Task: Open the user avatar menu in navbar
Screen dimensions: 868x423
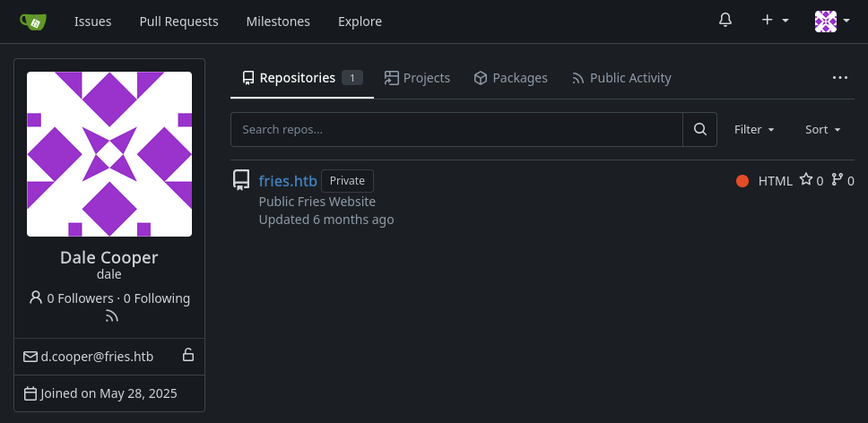Action: point(832,21)
